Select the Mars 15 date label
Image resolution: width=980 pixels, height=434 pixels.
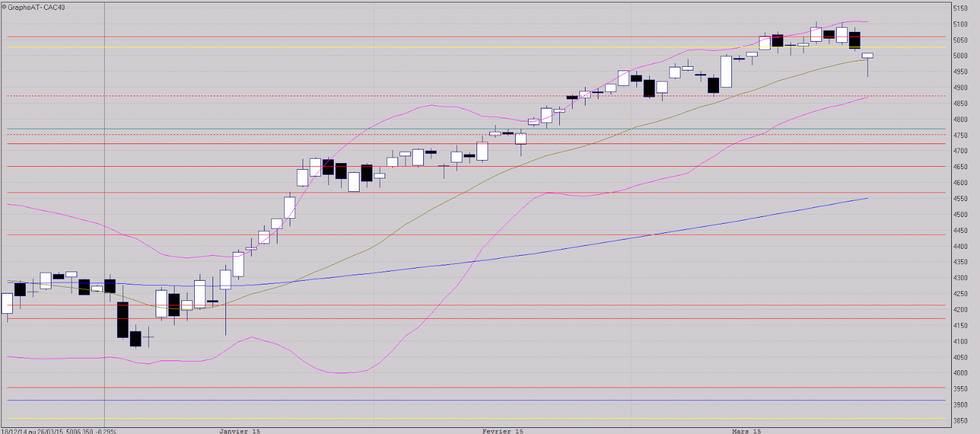[x=746, y=431]
